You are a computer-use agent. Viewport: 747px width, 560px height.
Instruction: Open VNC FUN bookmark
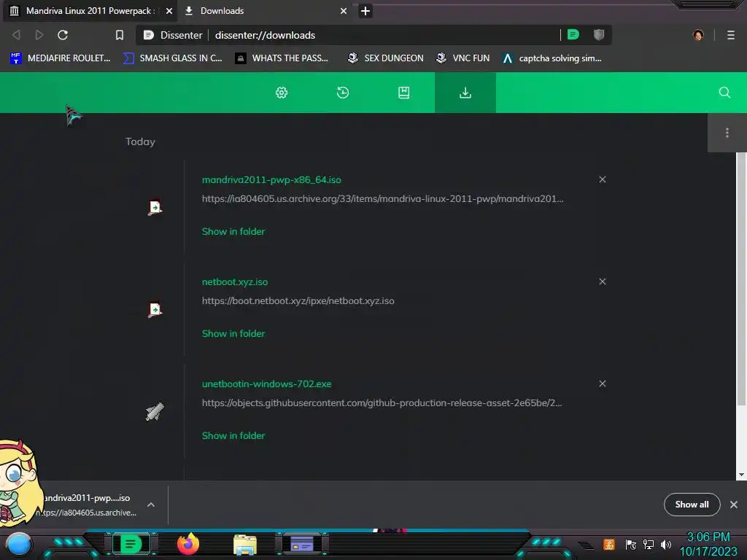tap(463, 58)
